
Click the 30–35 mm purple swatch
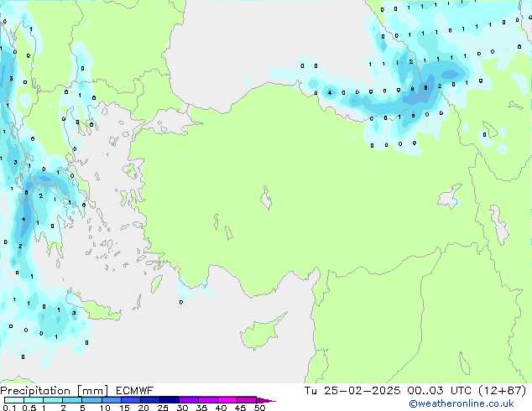point(188,400)
